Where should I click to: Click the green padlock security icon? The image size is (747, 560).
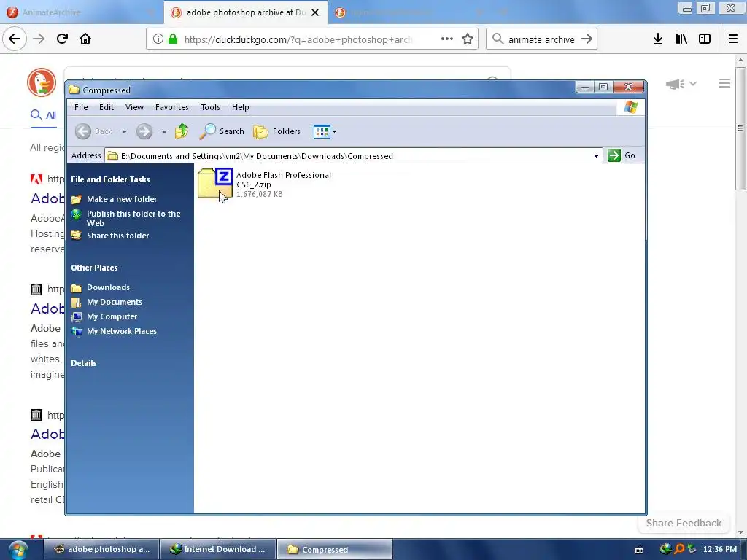tap(173, 39)
